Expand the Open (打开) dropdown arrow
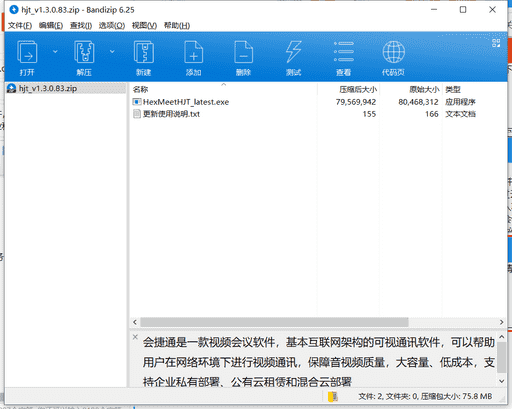The height and width of the screenshot is (409, 512). pyautogui.click(x=55, y=52)
